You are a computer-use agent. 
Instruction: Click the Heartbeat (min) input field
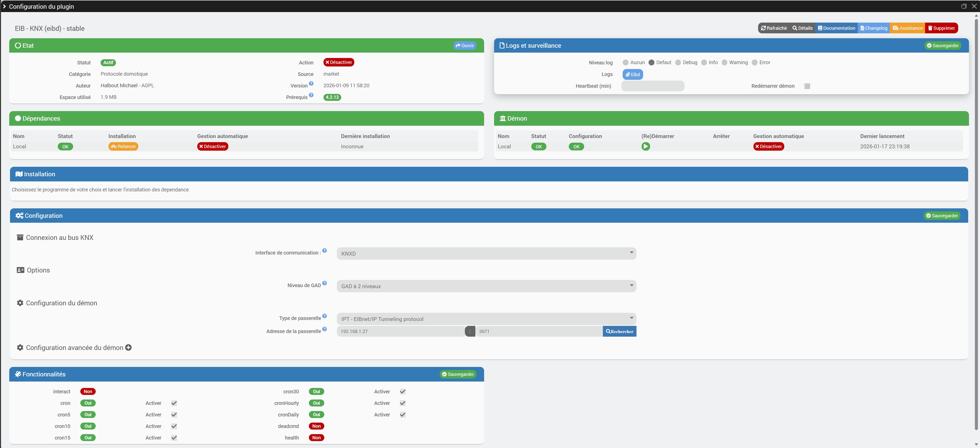pos(652,86)
